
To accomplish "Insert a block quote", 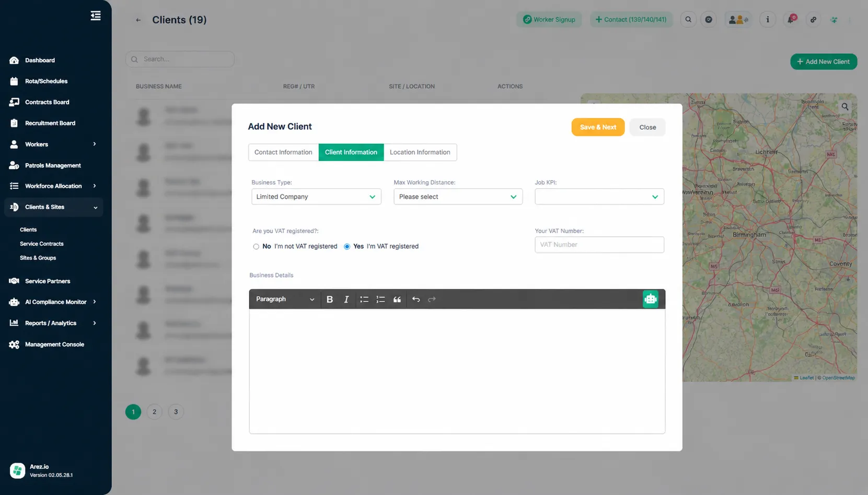I will pyautogui.click(x=397, y=300).
